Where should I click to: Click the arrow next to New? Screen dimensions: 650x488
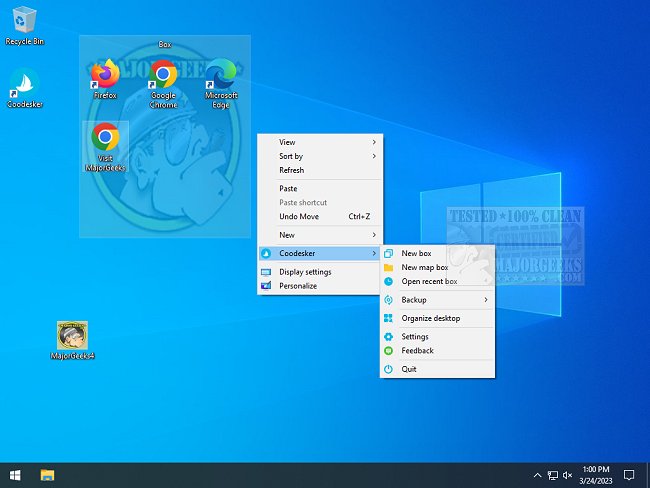click(374, 235)
